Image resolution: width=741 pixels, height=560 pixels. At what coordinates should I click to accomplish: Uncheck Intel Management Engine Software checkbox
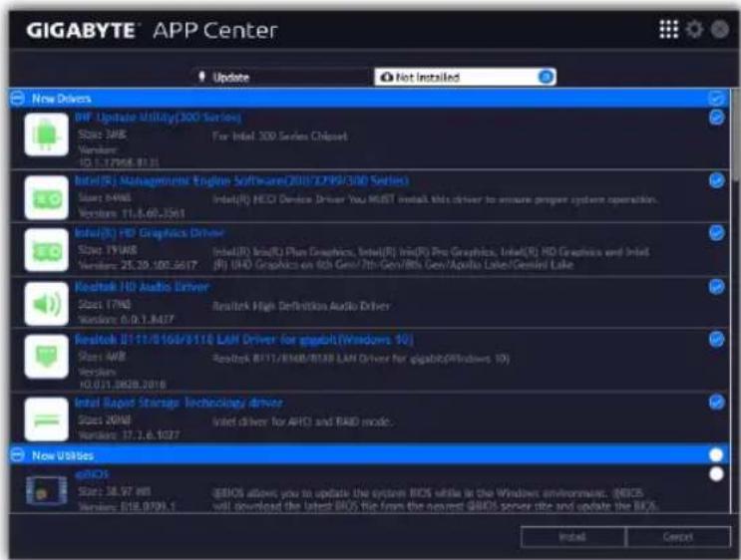coord(716,180)
